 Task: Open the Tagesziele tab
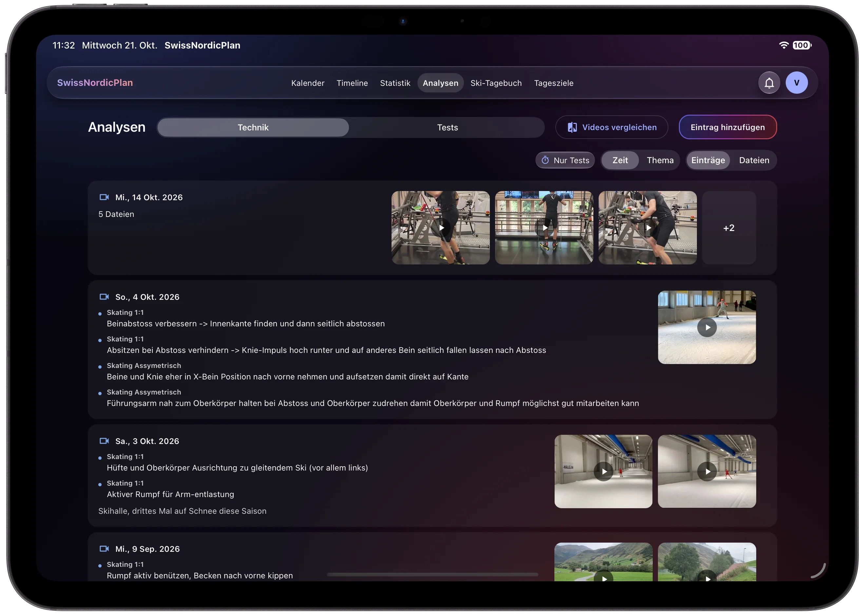pos(554,83)
